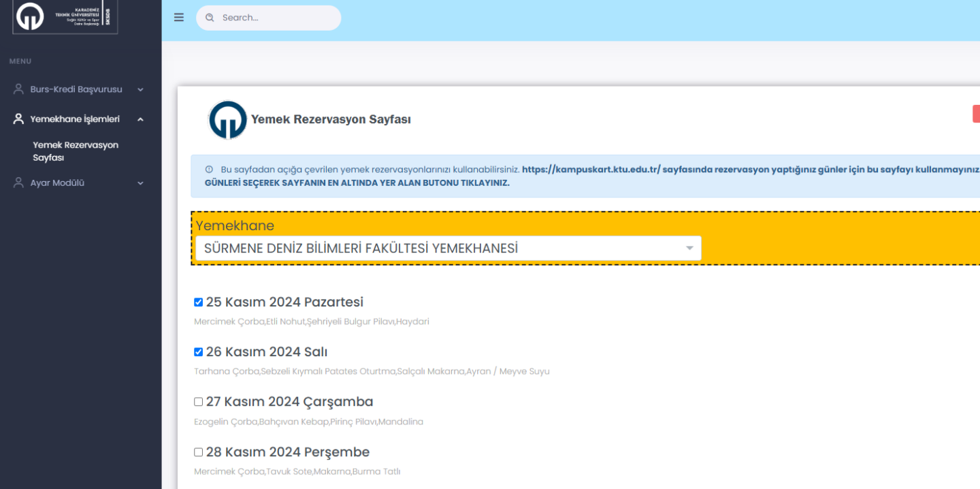
Task: Expand the Burs-Kredi Başvurusu chevron
Action: point(140,90)
